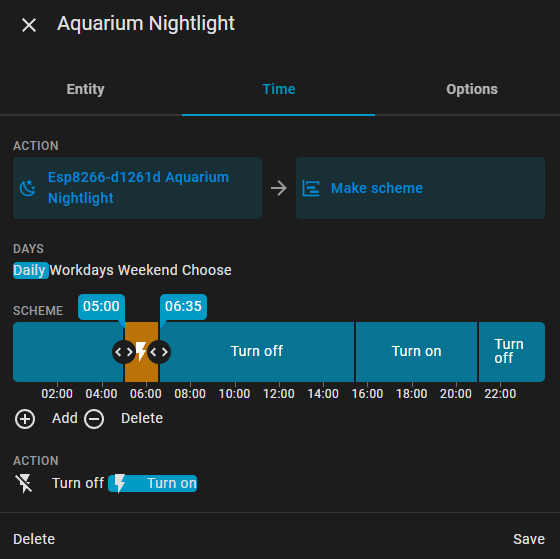Click the Make scheme chart icon
Screen dimensions: 560x559
311,188
